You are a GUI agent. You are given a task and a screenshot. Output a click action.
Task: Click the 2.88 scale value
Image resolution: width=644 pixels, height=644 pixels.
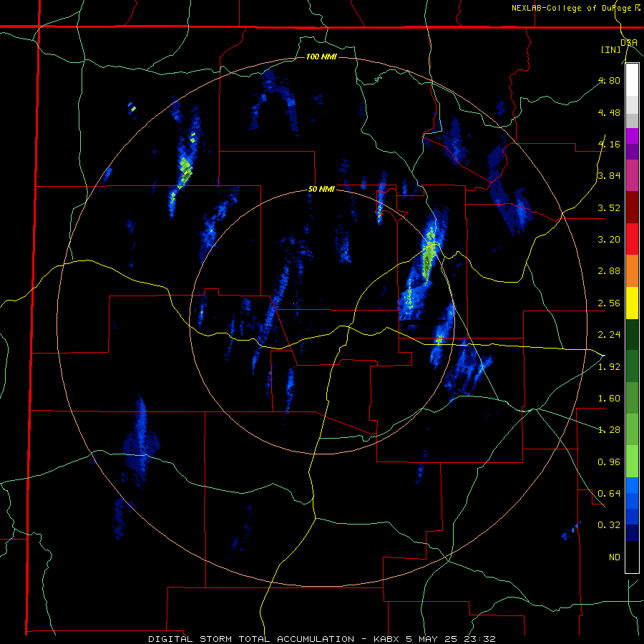coord(609,271)
